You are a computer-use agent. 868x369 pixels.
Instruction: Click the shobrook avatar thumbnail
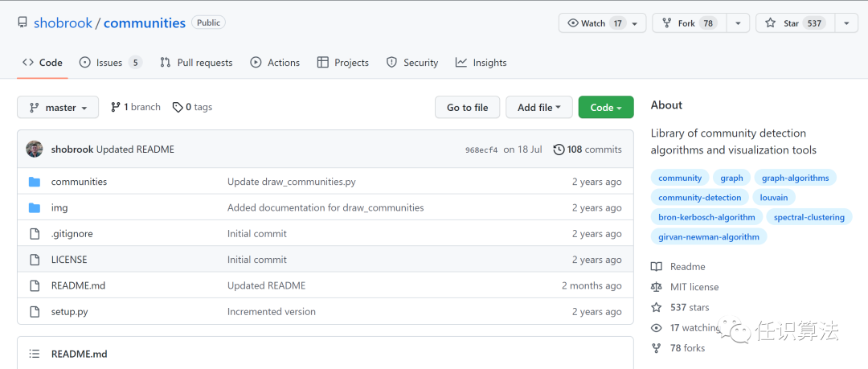pyautogui.click(x=35, y=150)
